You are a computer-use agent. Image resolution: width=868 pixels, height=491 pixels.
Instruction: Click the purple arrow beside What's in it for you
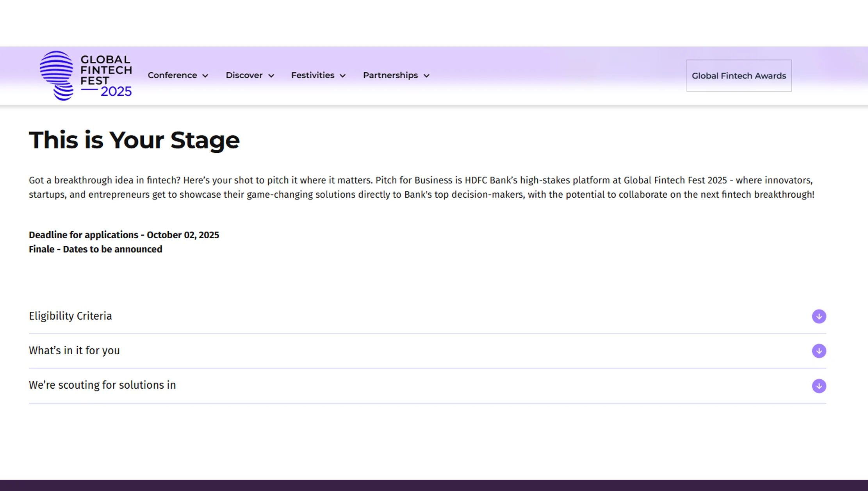tap(819, 351)
